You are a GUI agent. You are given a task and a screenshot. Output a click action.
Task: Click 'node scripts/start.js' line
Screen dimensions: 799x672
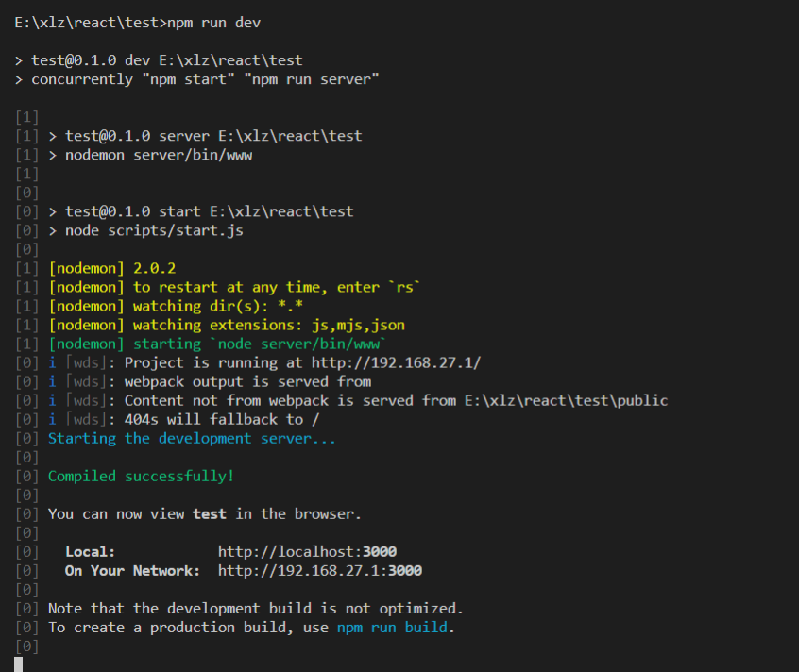click(x=154, y=230)
